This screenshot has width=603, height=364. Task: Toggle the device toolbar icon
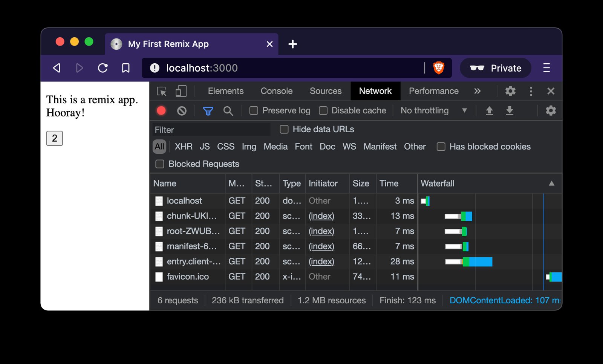click(181, 91)
